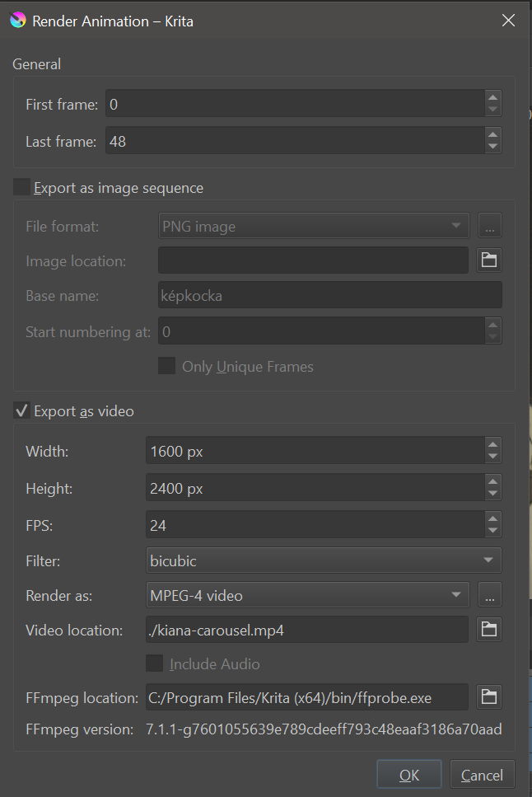Open PNG image format options button
Screen dimensions: 532x797
tap(490, 226)
